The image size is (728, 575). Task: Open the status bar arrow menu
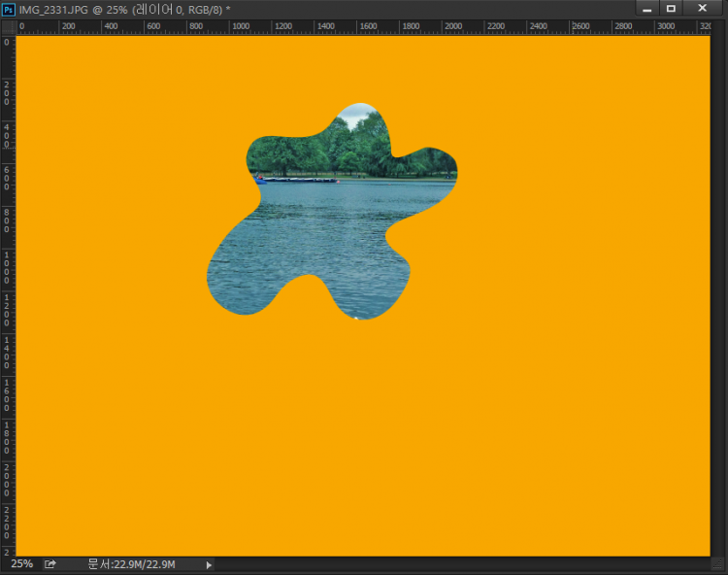[x=208, y=564]
